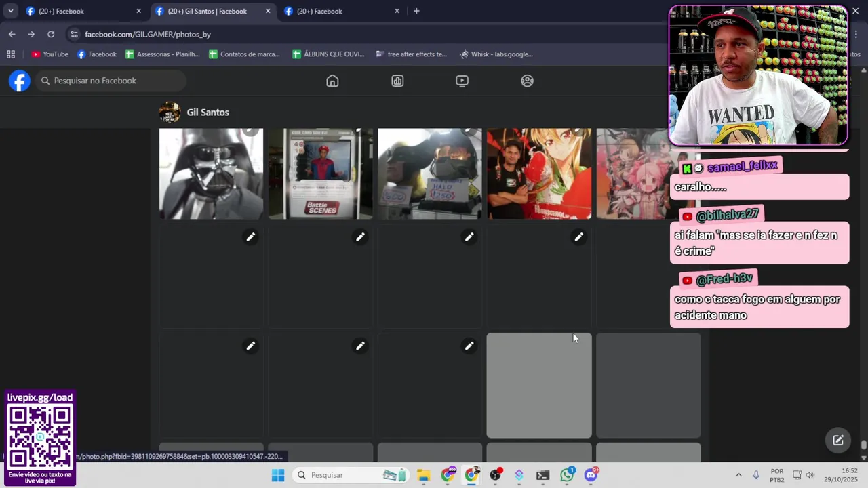Open the POR PTB2 language switcher
Image resolution: width=868 pixels, height=488 pixels.
click(x=777, y=475)
